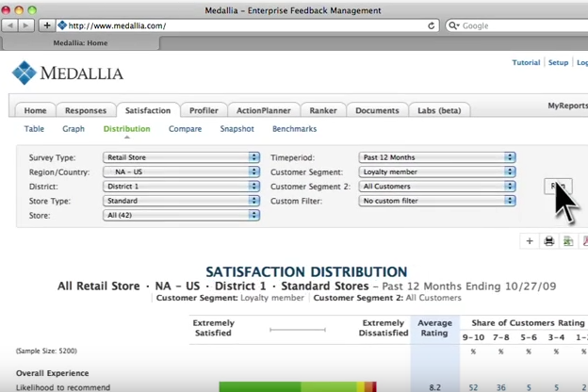The image size is (588, 392).
Task: Export the report with the Excel icon
Action: 568,241
